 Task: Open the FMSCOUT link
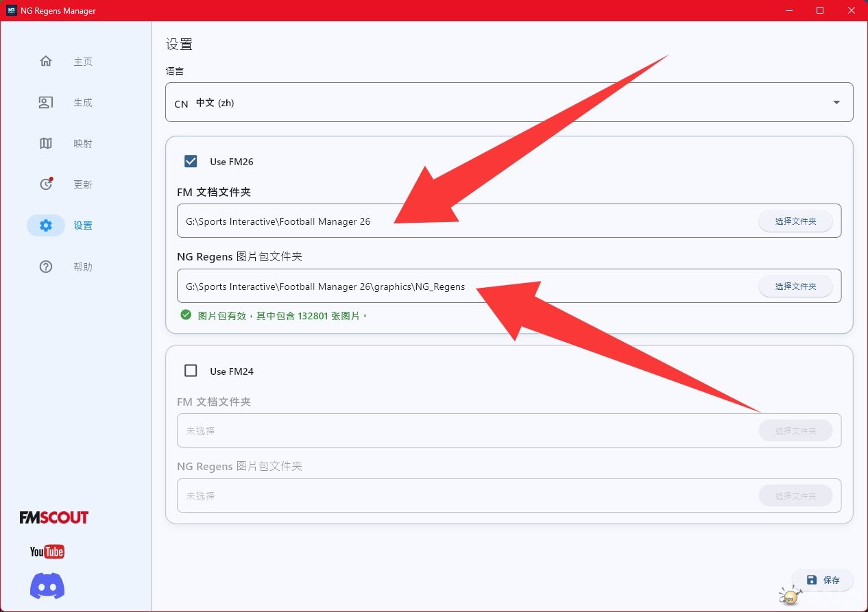(53, 517)
